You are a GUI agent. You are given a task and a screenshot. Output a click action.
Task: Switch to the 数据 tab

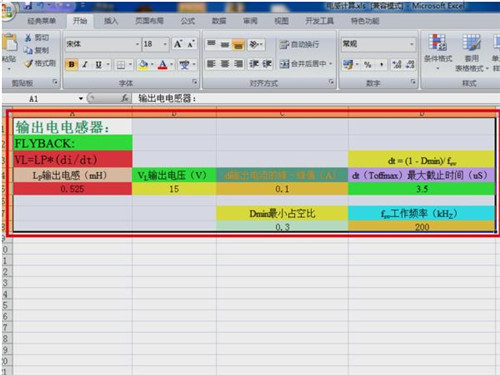(x=219, y=21)
